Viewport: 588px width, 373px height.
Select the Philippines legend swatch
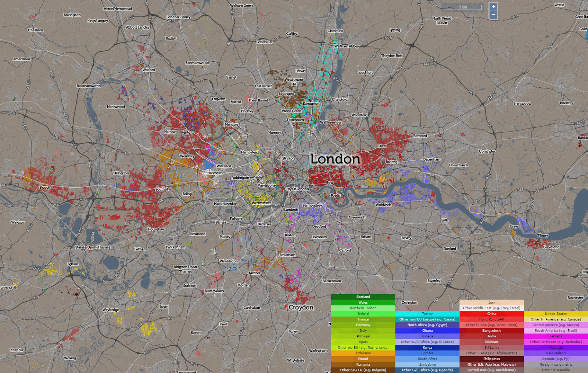click(492, 359)
